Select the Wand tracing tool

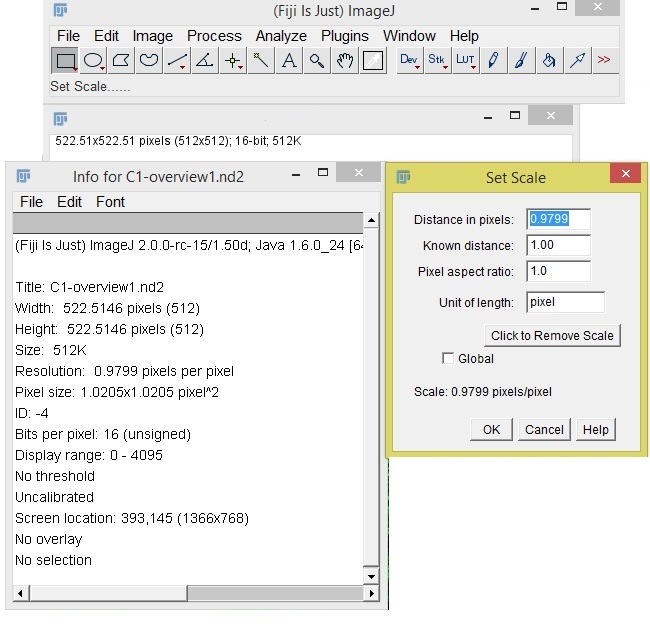261,61
